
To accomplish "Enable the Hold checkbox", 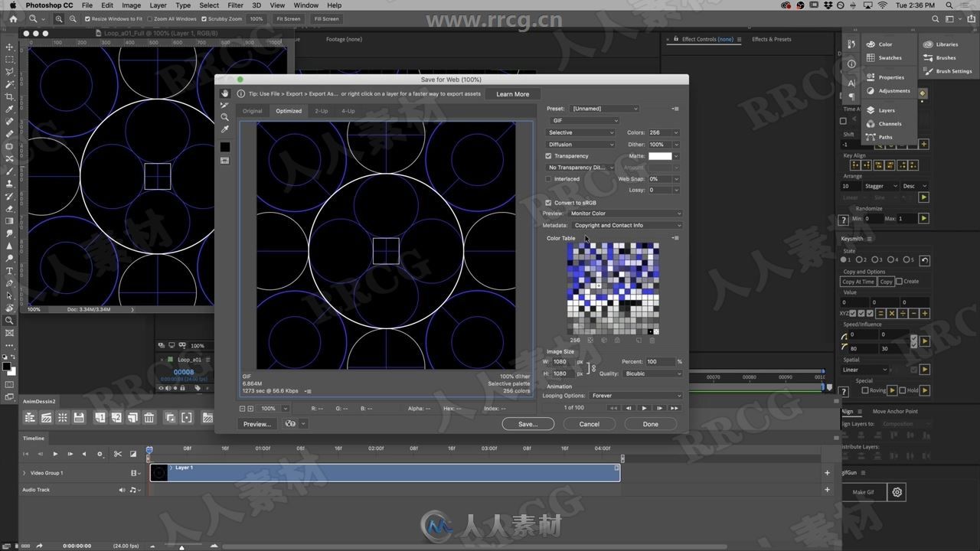I will [903, 390].
